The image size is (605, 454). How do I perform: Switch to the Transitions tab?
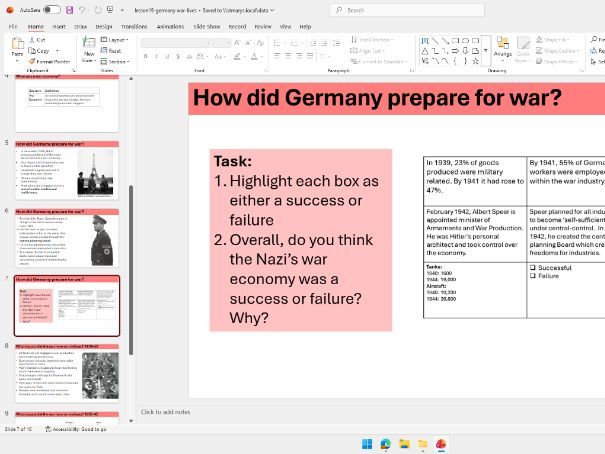point(134,27)
